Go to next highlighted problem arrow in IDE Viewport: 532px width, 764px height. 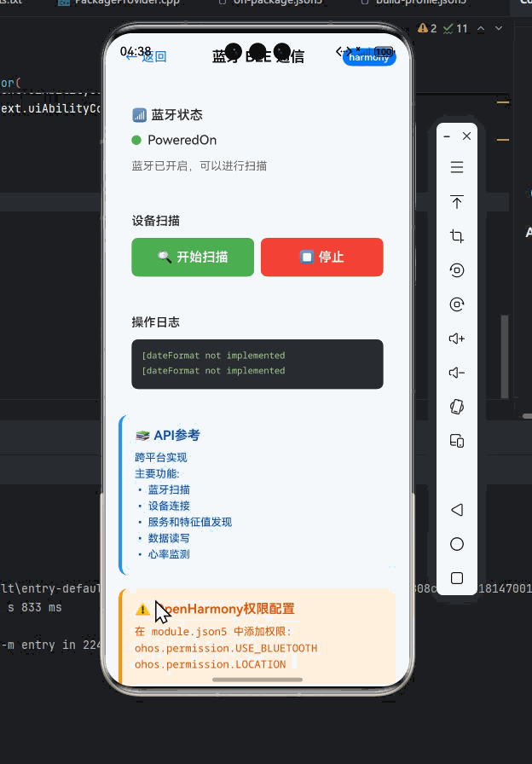[499, 29]
